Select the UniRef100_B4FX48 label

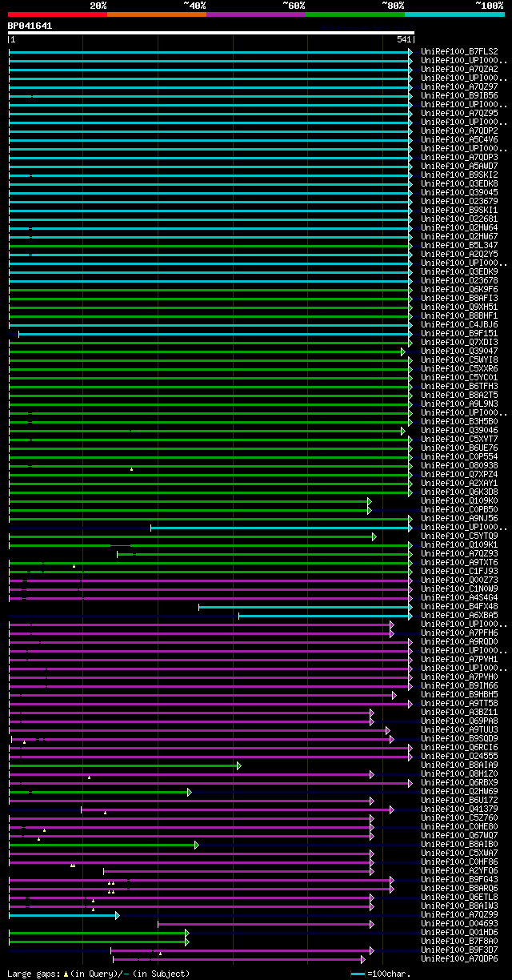click(459, 607)
